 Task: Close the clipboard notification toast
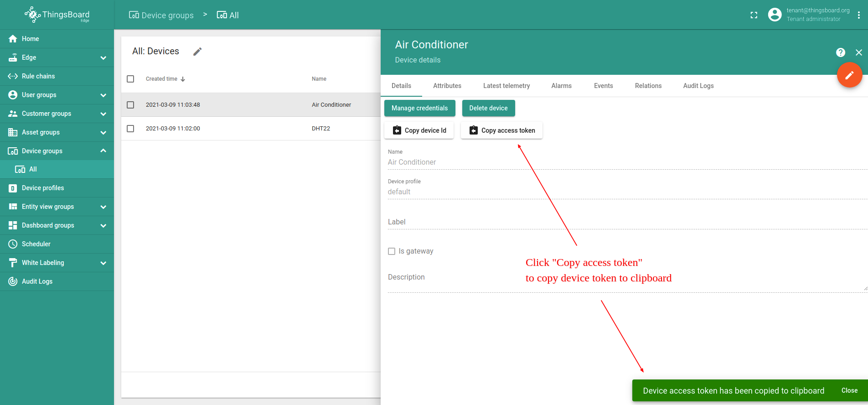(849, 390)
